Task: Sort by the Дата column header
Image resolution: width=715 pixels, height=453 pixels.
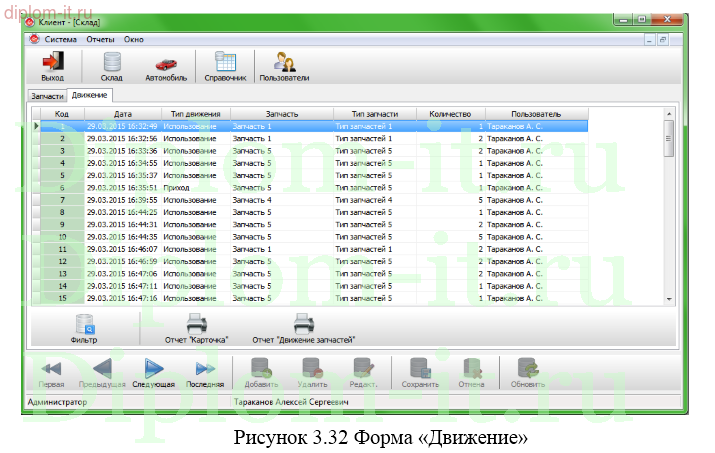Action: click(122, 114)
